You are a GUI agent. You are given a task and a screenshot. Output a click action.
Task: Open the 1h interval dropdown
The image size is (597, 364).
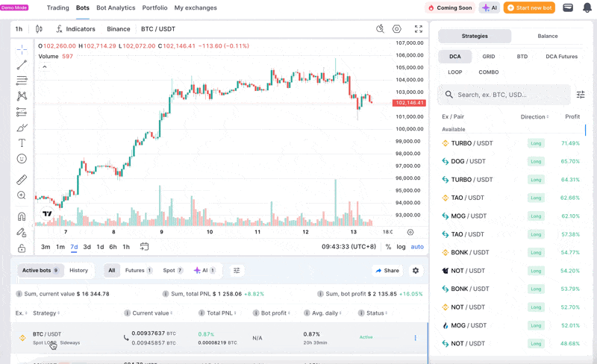click(19, 29)
